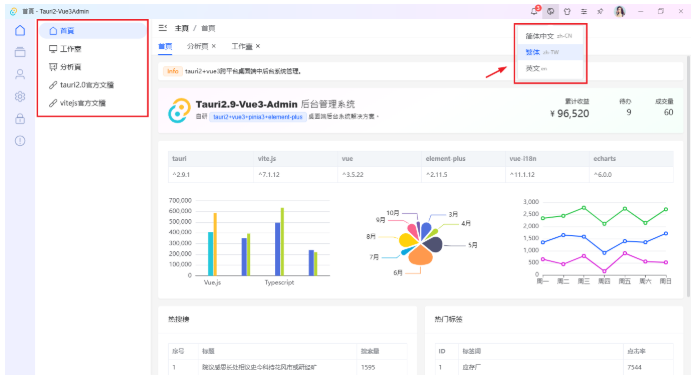The height and width of the screenshot is (380, 695).
Task: Click the 主页 breadcrumb
Action: (x=181, y=28)
